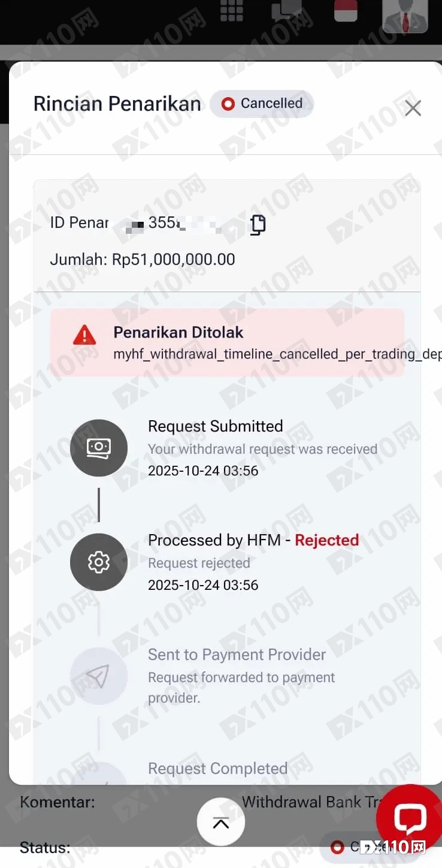The width and height of the screenshot is (442, 868).
Task: Select the Penarikan Ditolak alert heading
Action: 178,332
